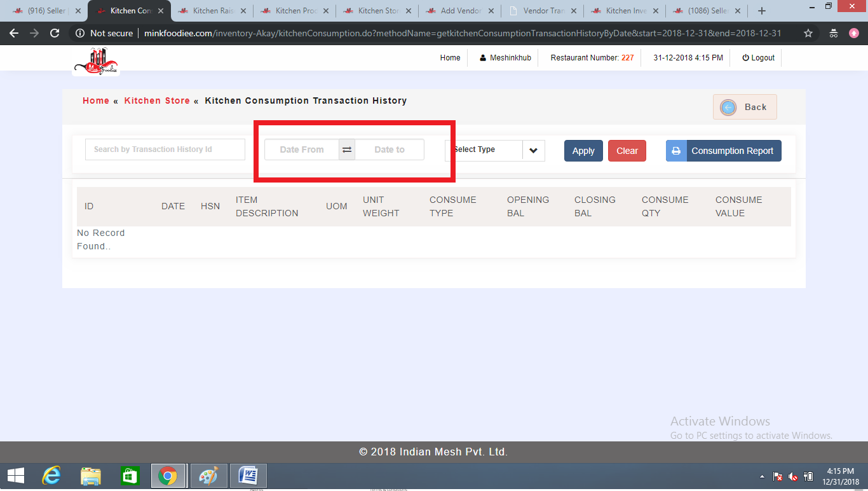Click the CLOSING BAL column header
868x491 pixels.
[x=595, y=206]
